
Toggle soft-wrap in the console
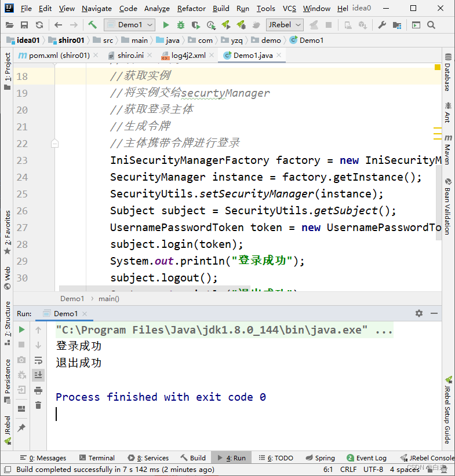click(38, 360)
